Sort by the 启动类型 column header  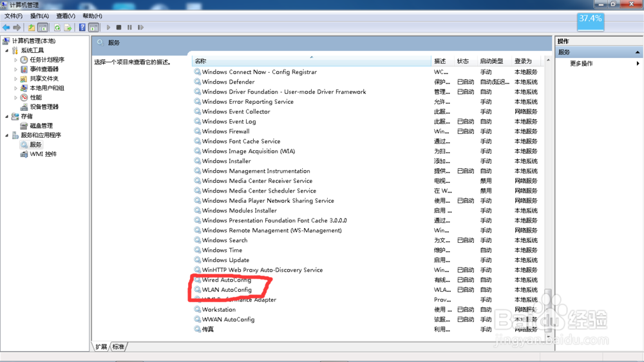click(x=494, y=61)
